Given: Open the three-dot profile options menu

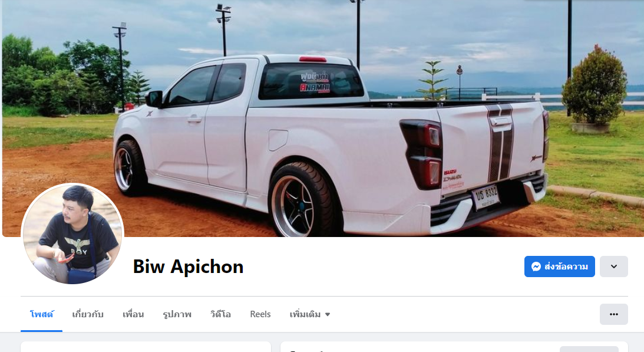Looking at the screenshot, I should (613, 314).
